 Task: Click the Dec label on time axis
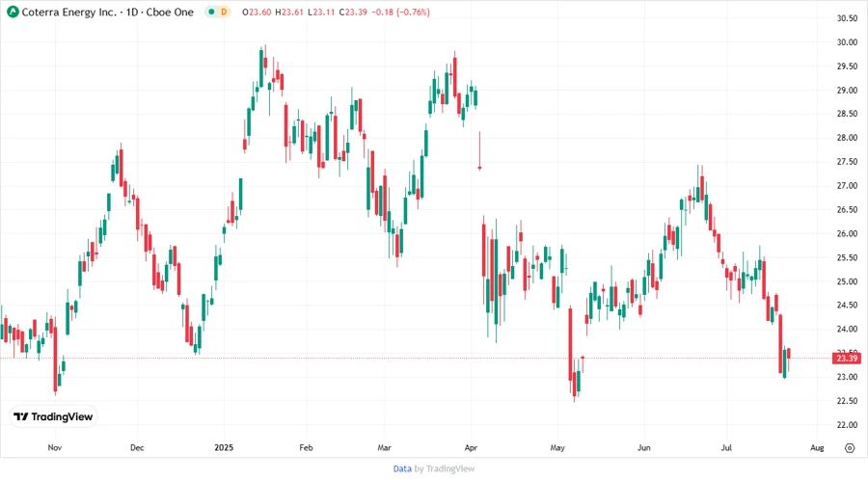tap(137, 448)
